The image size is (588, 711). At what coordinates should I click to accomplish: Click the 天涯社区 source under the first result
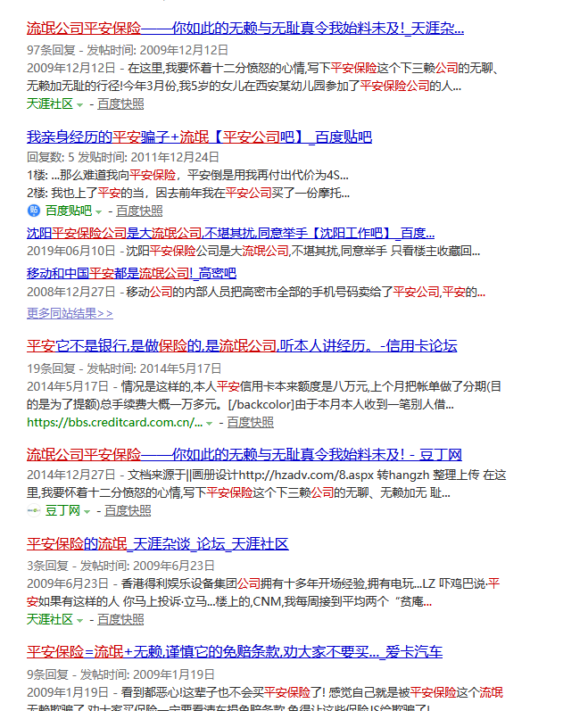(50, 103)
